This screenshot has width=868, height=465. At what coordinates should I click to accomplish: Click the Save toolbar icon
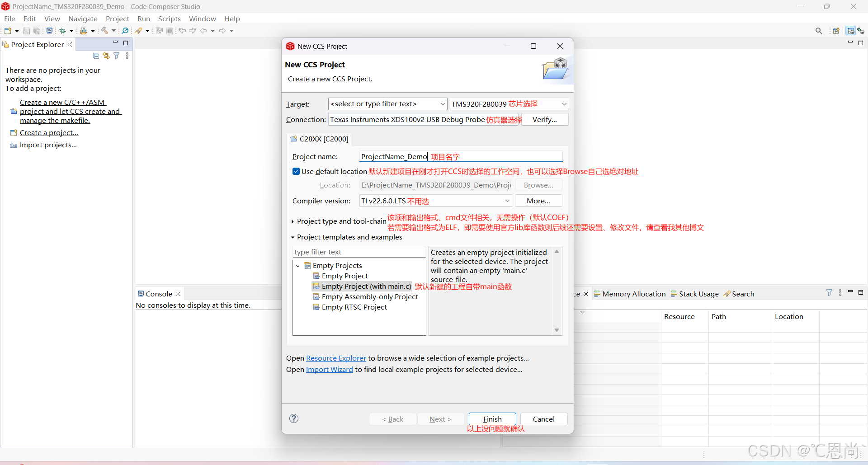(x=26, y=31)
